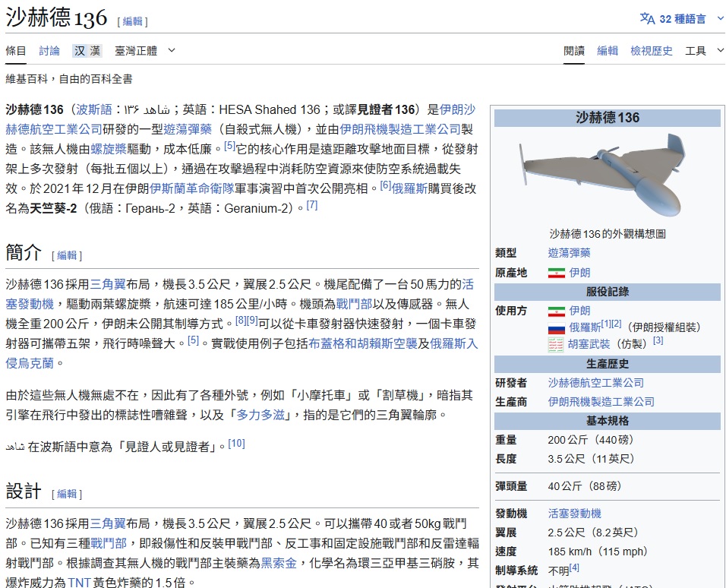Click the Iran flag beside 原產地
Image resolution: width=726 pixels, height=588 pixels.
(x=556, y=273)
